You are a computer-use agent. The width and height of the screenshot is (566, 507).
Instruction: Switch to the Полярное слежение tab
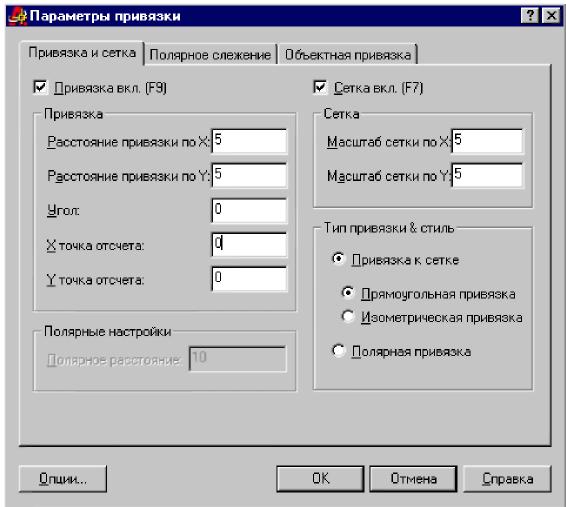[x=210, y=55]
